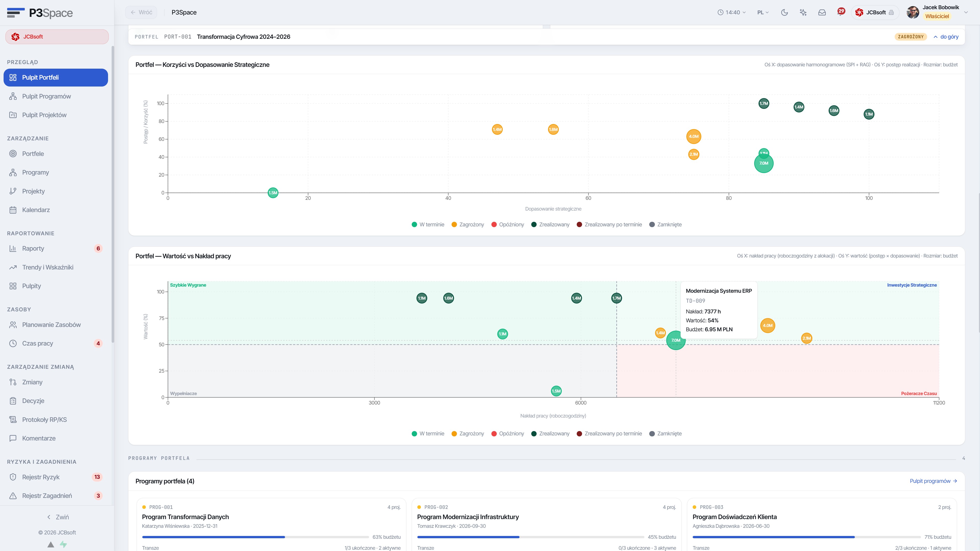
Task: Toggle the Opóźniony legend in benefits chart
Action: pos(507,224)
